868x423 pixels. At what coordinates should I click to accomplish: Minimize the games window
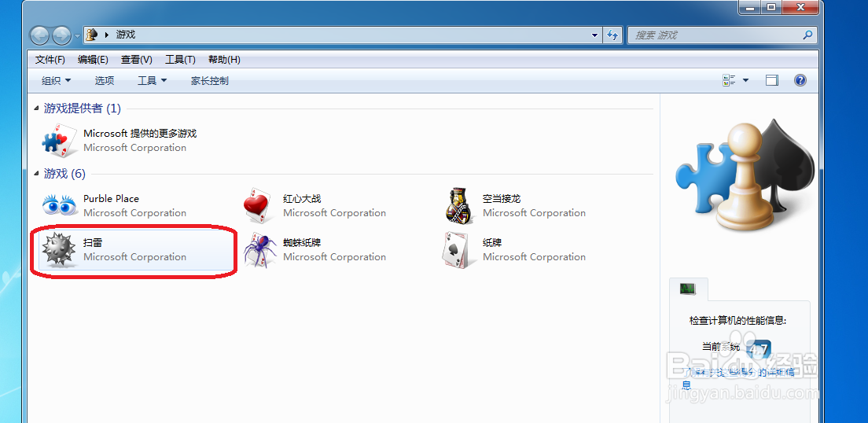751,7
